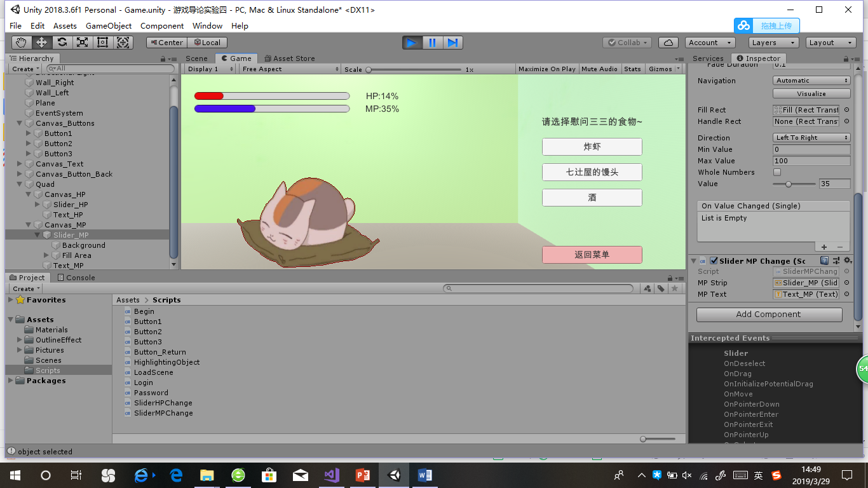Click the Add Component button
Viewport: 868px width, 488px height.
(x=768, y=314)
